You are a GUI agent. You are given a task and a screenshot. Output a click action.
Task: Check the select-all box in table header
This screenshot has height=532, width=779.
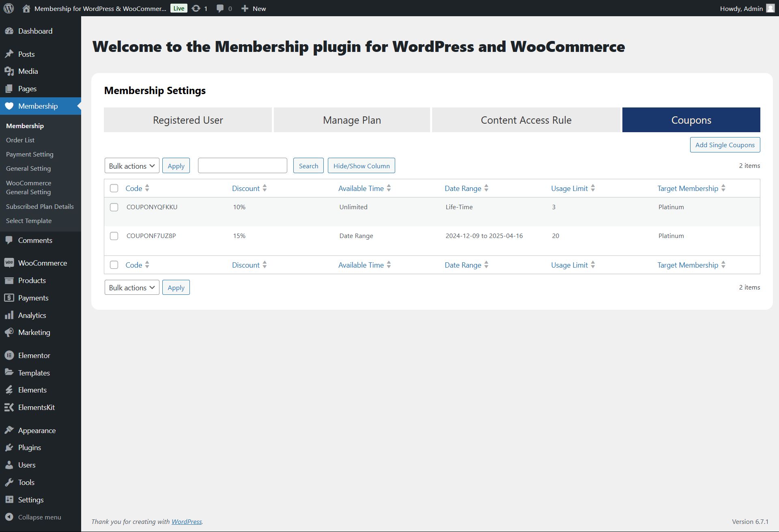click(114, 188)
